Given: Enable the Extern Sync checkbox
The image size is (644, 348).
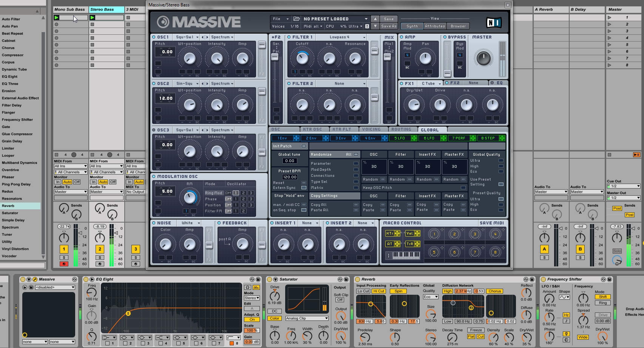Looking at the screenshot, I should pyautogui.click(x=304, y=188).
